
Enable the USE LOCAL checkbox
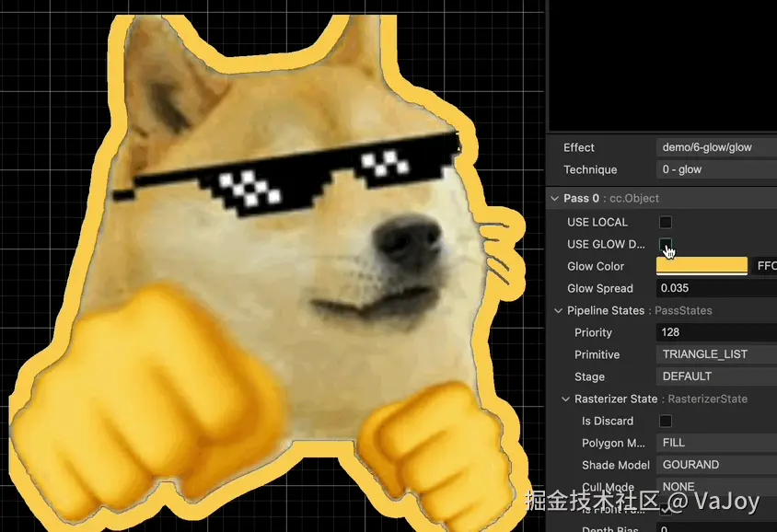[666, 222]
